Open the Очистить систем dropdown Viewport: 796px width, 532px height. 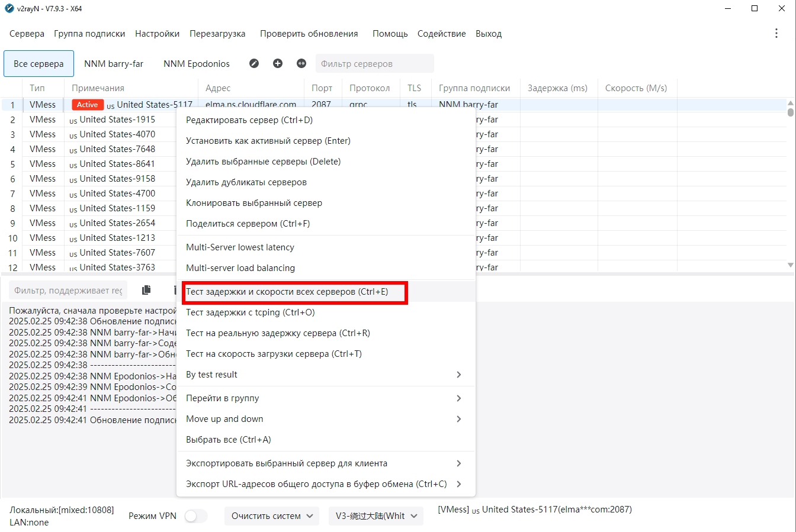click(x=272, y=516)
